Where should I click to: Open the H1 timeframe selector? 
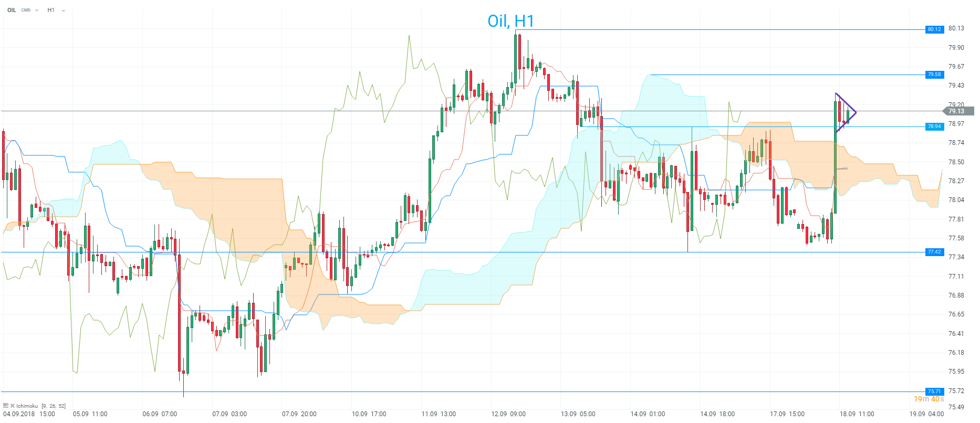(x=51, y=10)
